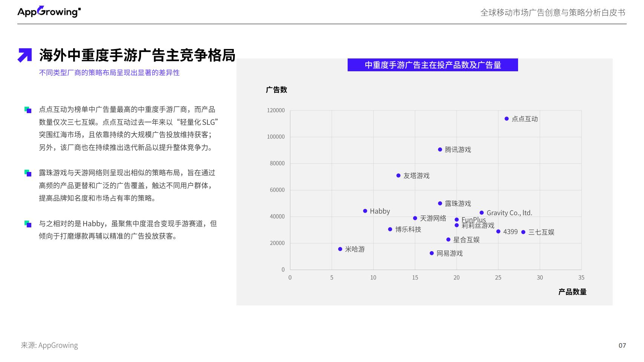The height and width of the screenshot is (362, 644).
Task: Click the y-axis title 广告数
Action: coord(276,90)
